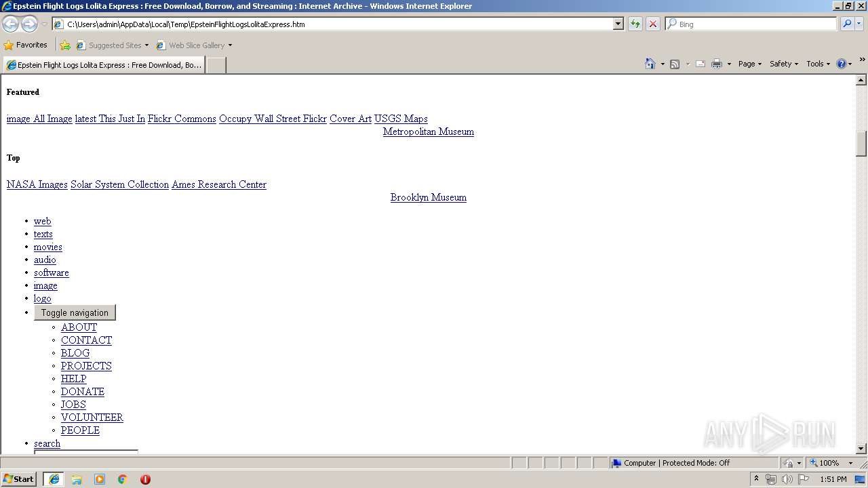Viewport: 868px width, 488px height.
Task: Click the Print icon
Action: click(x=717, y=64)
